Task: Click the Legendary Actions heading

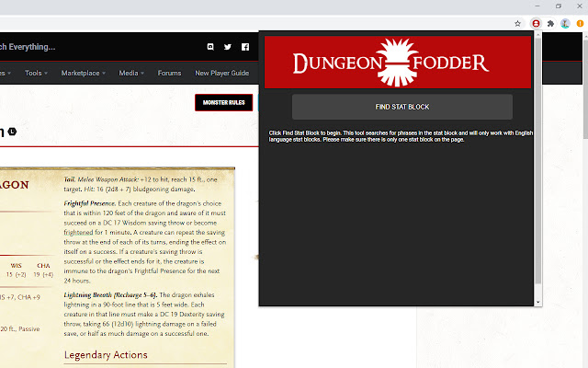Action: click(106, 355)
